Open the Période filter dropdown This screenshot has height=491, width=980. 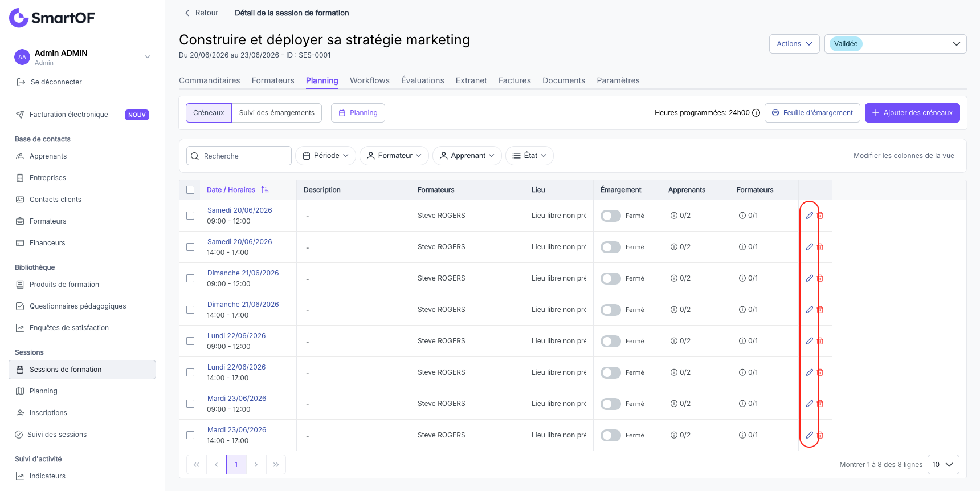tap(325, 156)
